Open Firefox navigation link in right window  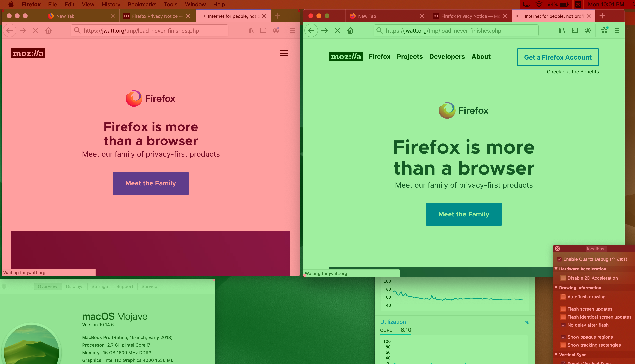click(380, 57)
